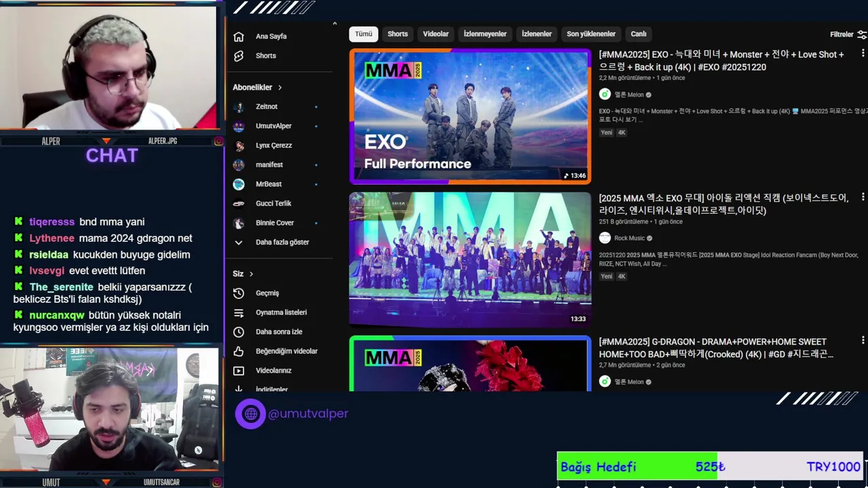Open Binnie Cover channel avatar
Viewport: 868px width, 488px height.
click(239, 223)
